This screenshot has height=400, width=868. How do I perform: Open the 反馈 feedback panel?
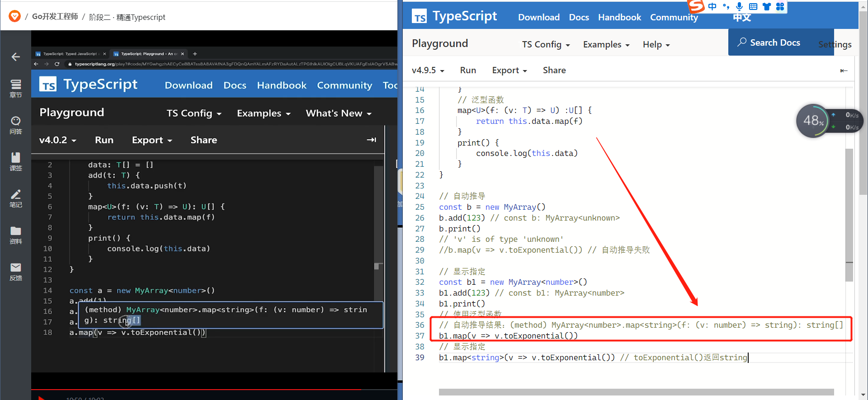click(16, 272)
